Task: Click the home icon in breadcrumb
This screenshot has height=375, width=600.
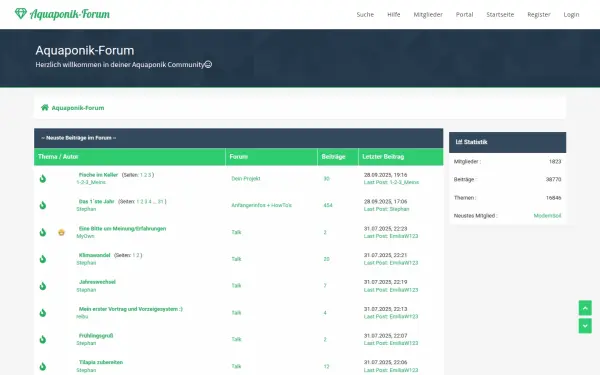Action: [45, 108]
